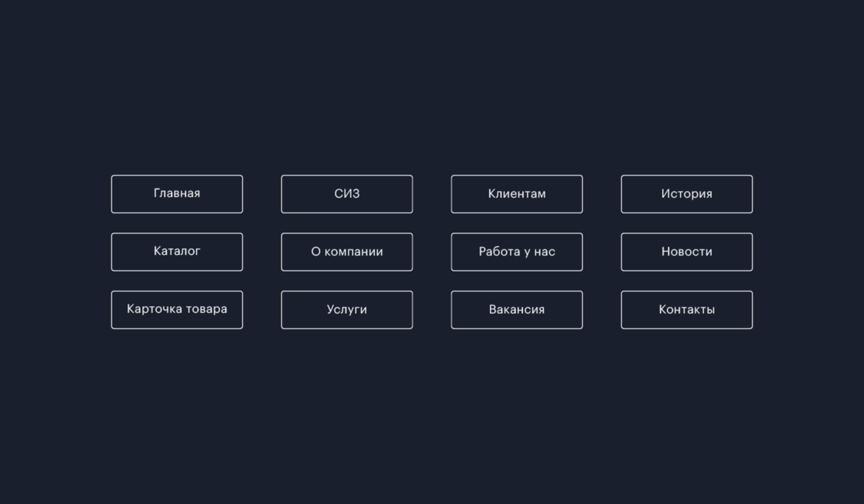This screenshot has width=864, height=504.
Task: Click the Главная button
Action: (x=177, y=194)
